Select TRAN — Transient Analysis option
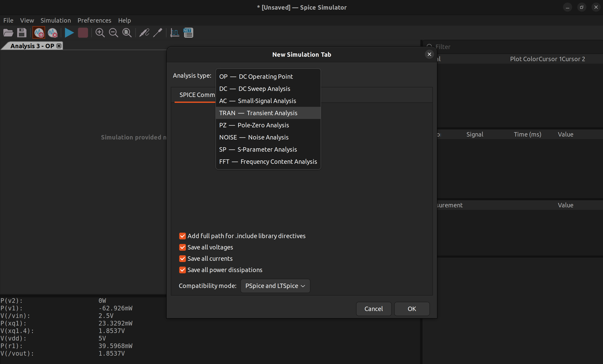 point(258,113)
